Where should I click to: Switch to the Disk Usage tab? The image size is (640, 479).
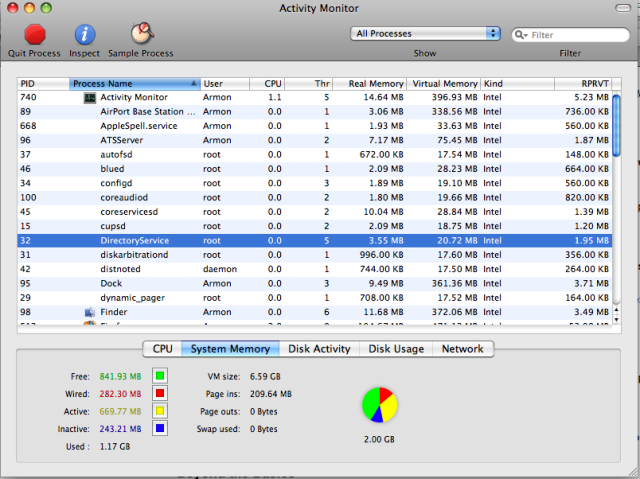coord(396,349)
